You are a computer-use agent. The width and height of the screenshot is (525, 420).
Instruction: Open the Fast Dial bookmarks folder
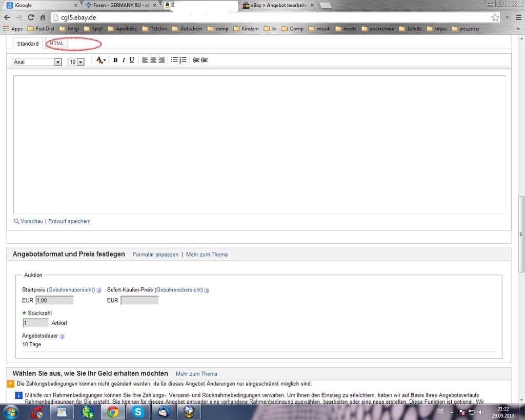click(x=45, y=29)
